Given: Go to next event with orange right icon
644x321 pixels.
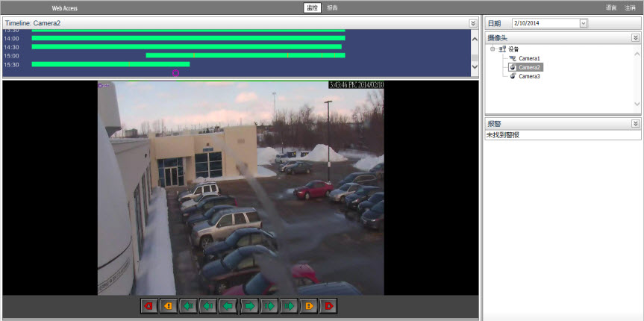Looking at the screenshot, I should click(x=309, y=306).
